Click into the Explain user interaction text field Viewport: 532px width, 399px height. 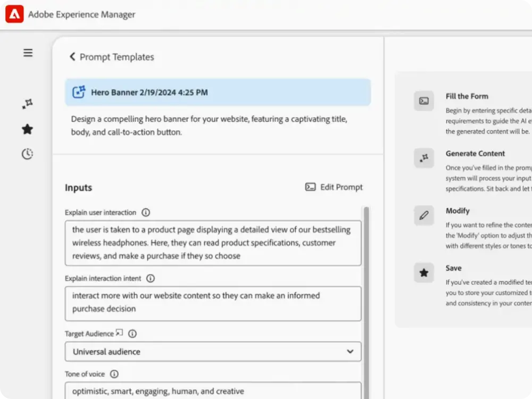(x=213, y=243)
